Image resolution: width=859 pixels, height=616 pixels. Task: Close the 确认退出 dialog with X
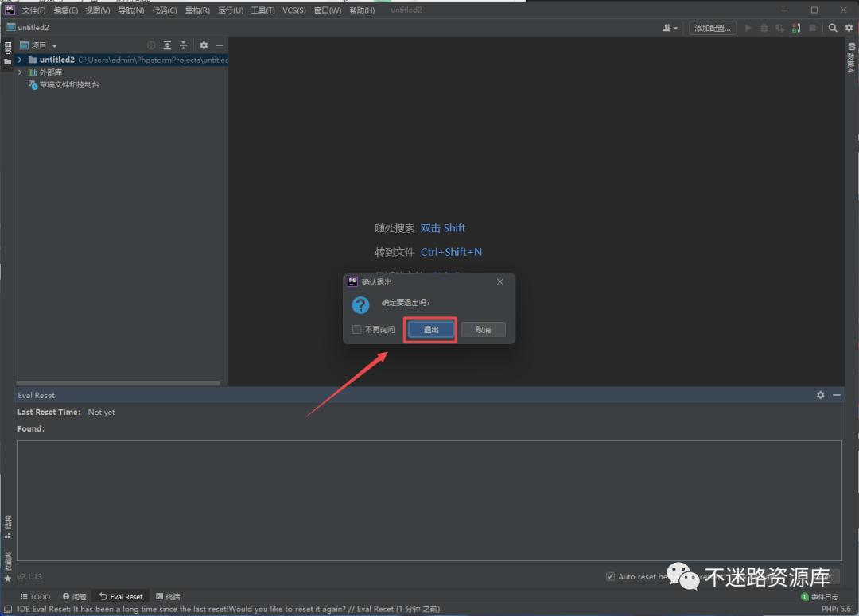pyautogui.click(x=499, y=282)
